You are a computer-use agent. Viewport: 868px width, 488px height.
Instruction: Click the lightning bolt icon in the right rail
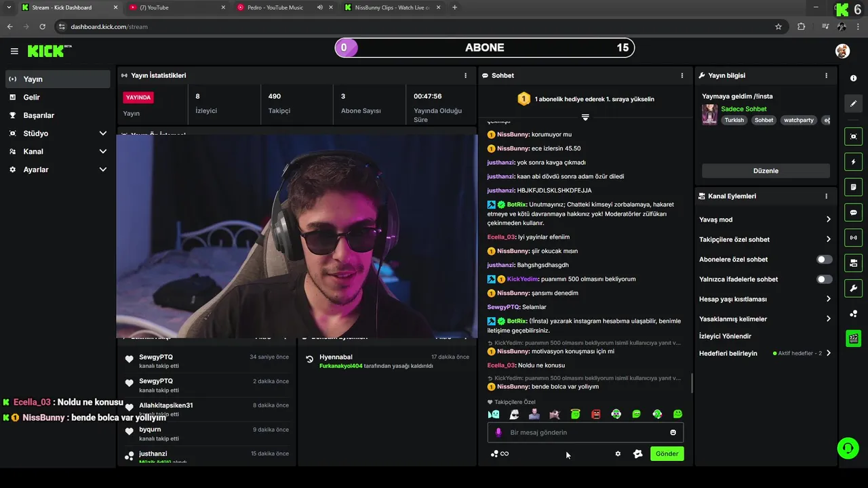pyautogui.click(x=853, y=162)
